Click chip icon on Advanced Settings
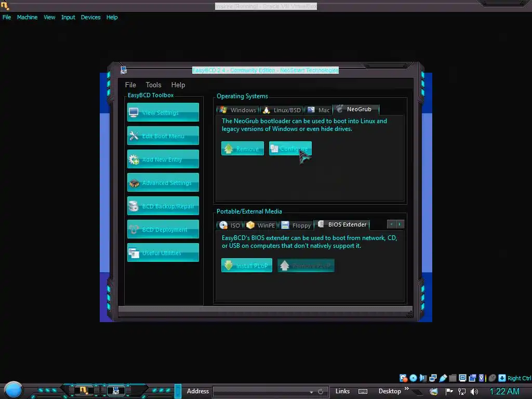 pos(134,183)
